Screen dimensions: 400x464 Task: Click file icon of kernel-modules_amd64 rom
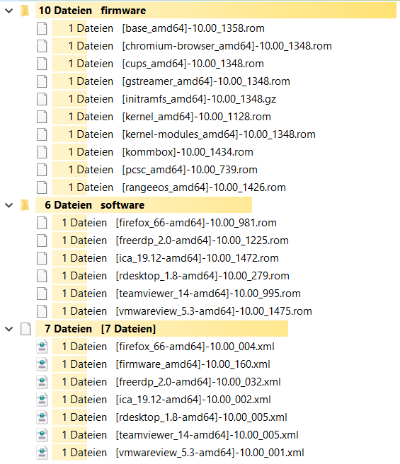(42, 134)
